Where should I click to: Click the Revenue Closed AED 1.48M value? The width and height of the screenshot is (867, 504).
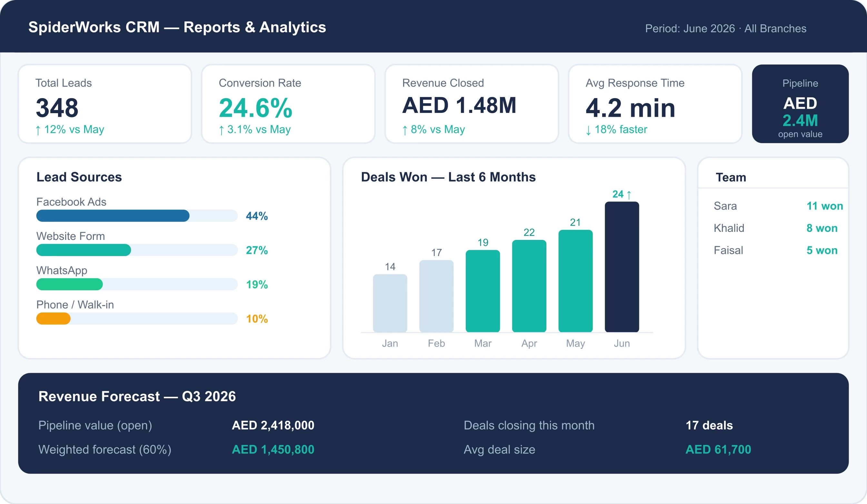click(459, 106)
